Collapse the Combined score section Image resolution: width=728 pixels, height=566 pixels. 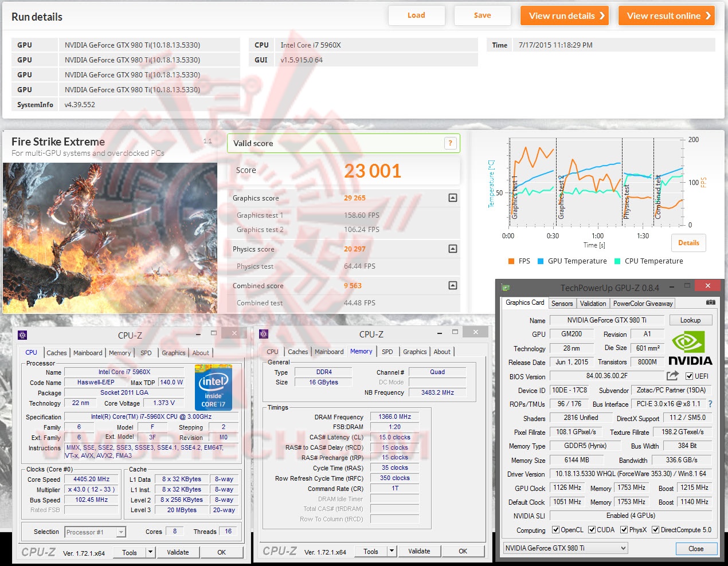[453, 285]
